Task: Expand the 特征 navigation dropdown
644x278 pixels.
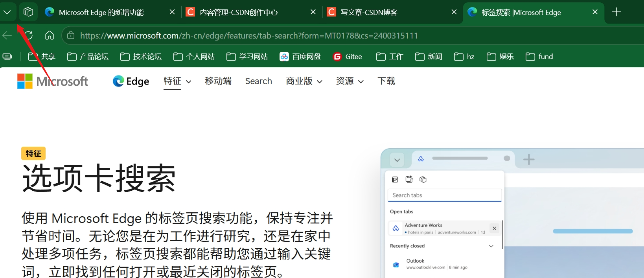Action: pos(177,81)
